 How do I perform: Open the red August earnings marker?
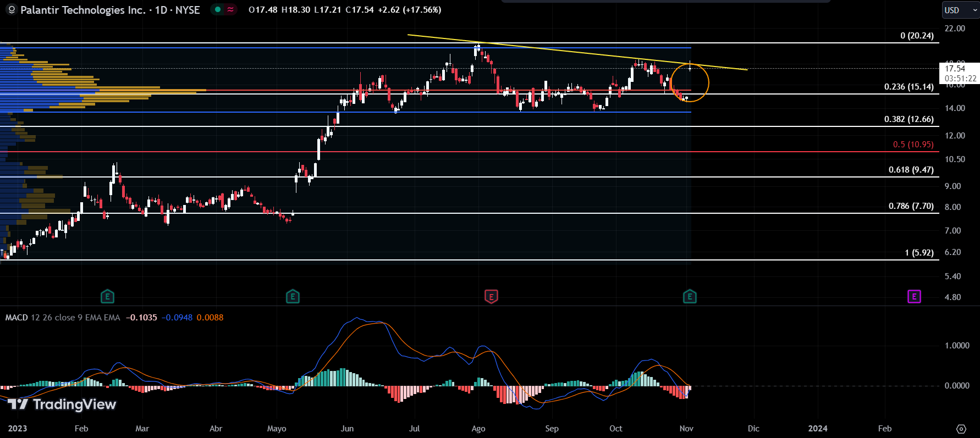[x=491, y=297]
